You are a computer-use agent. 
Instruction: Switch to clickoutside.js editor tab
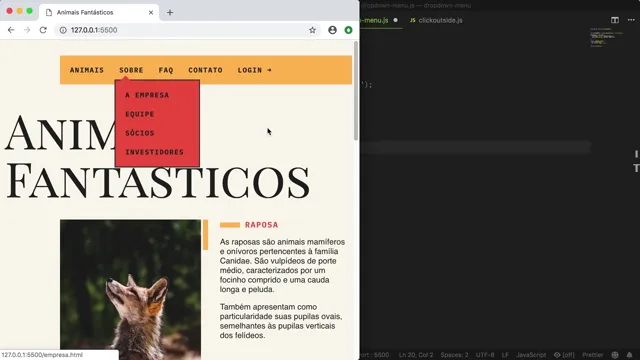point(436,20)
